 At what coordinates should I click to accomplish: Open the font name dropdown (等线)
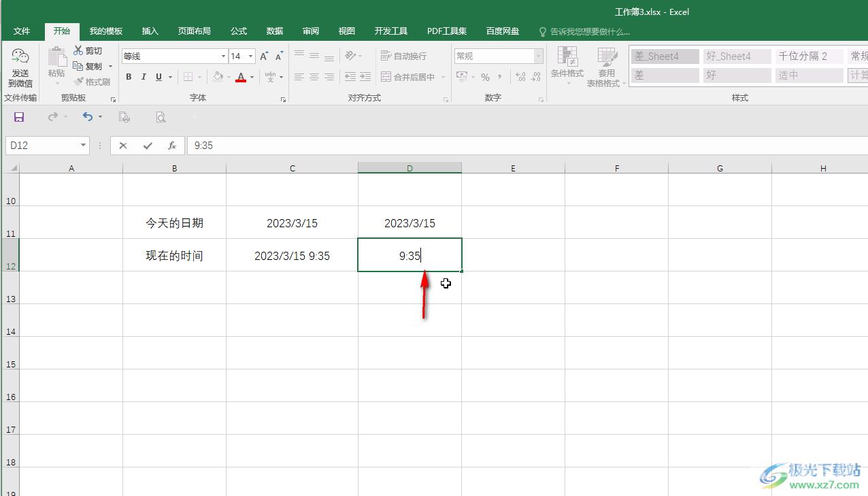coord(223,56)
